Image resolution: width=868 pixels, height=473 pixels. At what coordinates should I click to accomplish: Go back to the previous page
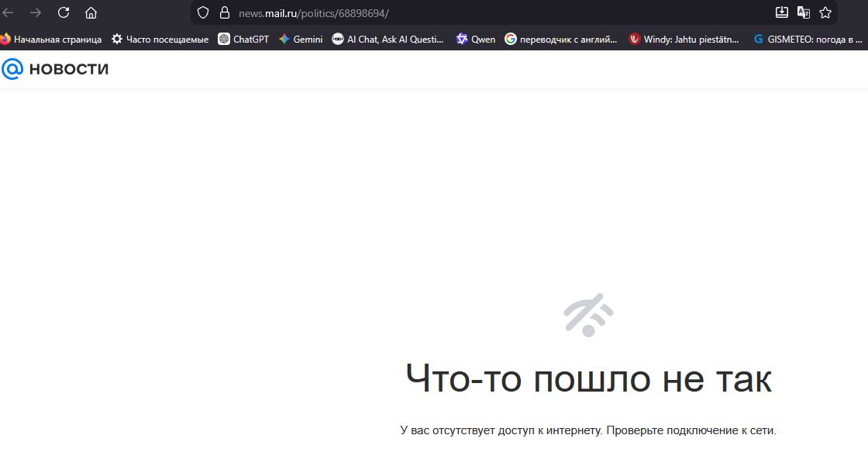[x=8, y=12]
